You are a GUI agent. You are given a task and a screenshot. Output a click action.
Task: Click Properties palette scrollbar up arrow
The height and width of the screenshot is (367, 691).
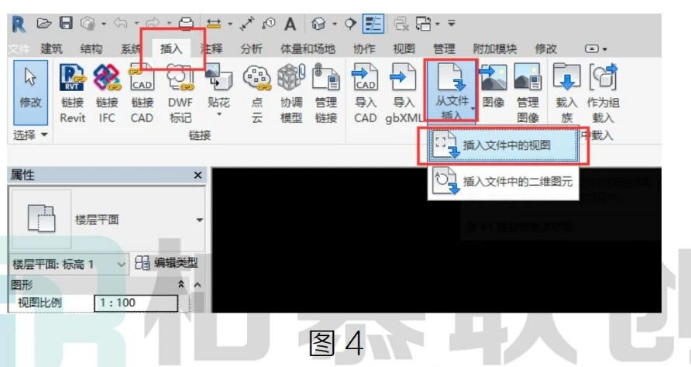[x=197, y=285]
